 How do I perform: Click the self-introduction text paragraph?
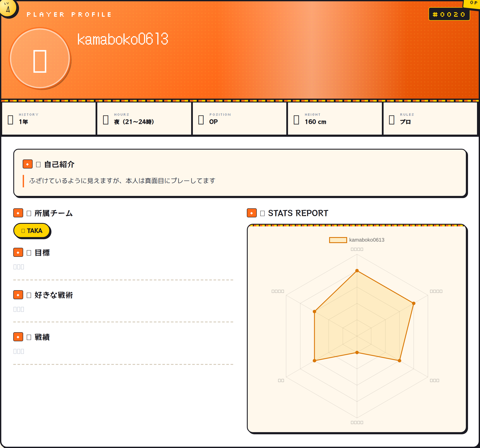pyautogui.click(x=122, y=181)
